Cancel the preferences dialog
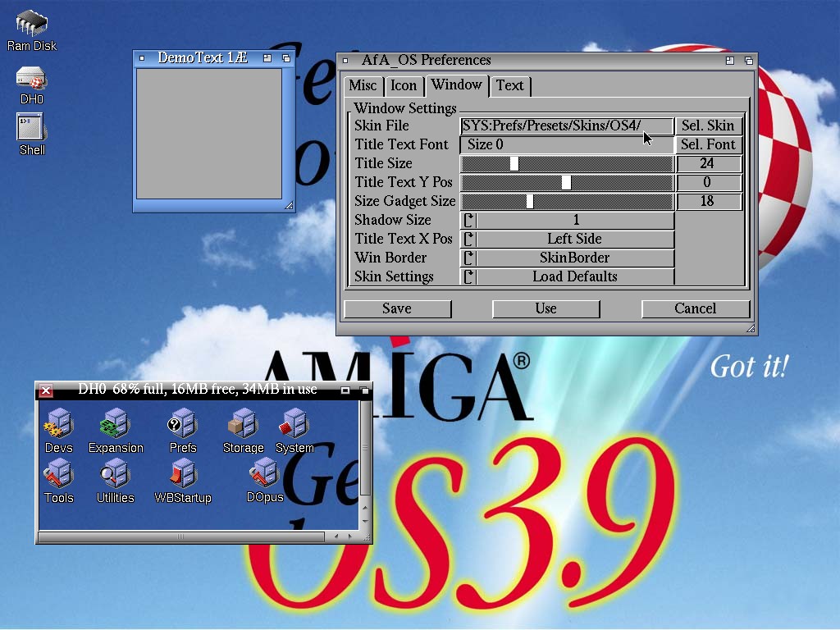 (x=696, y=308)
